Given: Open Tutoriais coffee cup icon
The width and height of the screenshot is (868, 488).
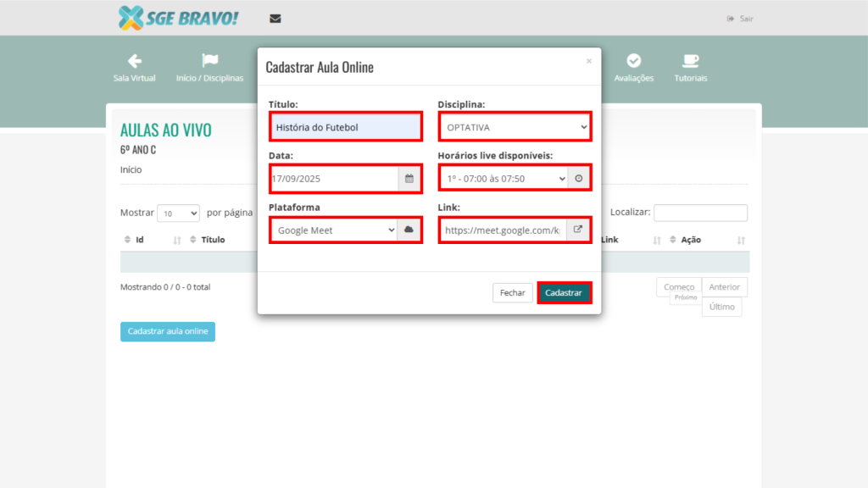Looking at the screenshot, I should pyautogui.click(x=690, y=61).
